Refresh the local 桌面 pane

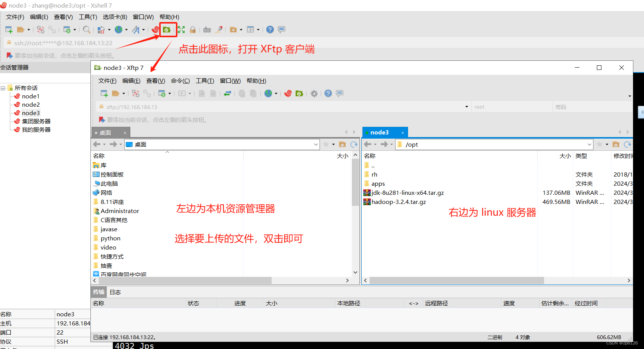pyautogui.click(x=354, y=144)
